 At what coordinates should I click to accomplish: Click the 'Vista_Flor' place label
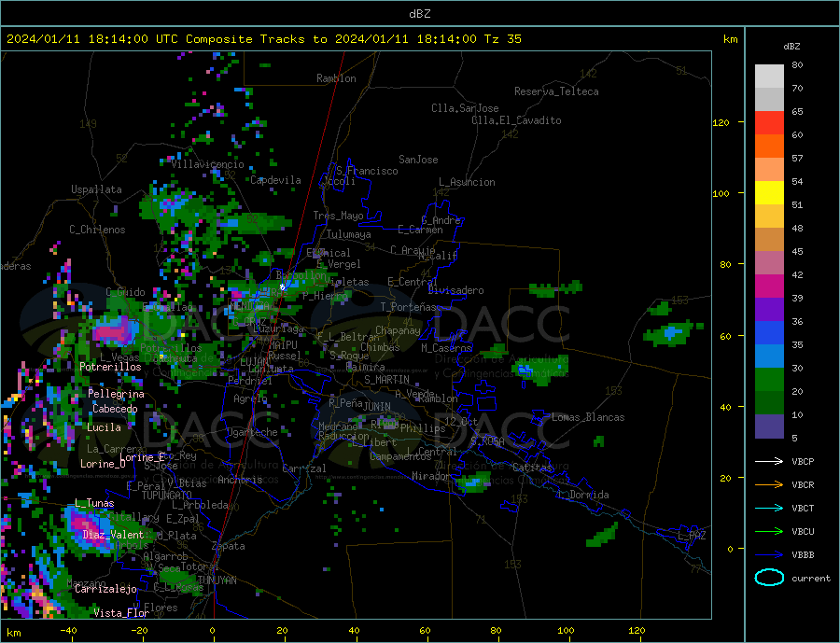pyautogui.click(x=121, y=613)
